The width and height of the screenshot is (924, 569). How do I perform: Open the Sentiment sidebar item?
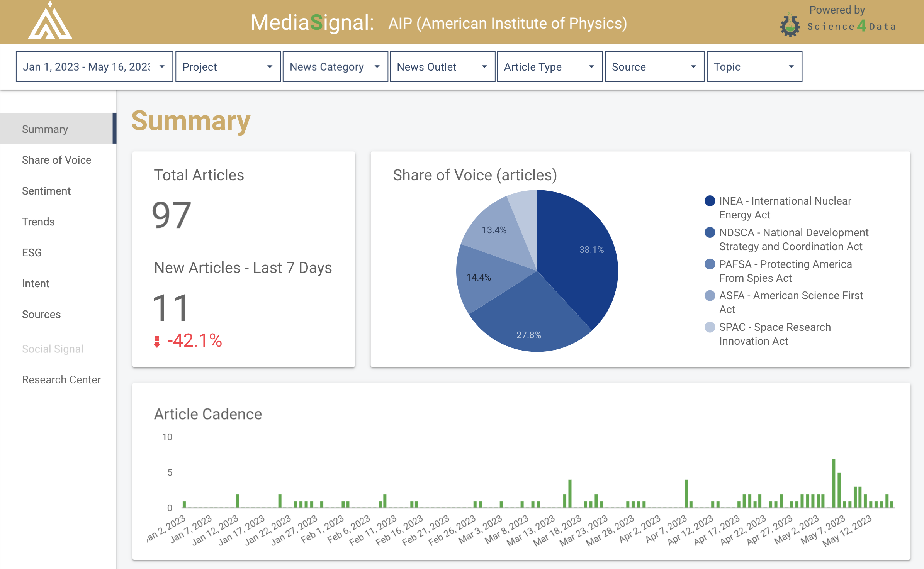point(46,191)
